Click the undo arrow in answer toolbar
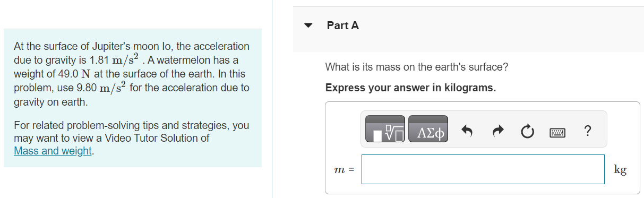 pos(468,130)
